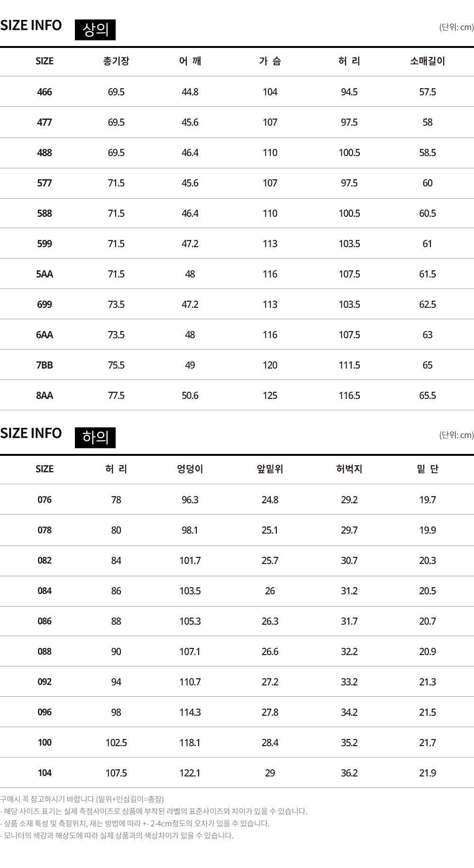Select the 총기장 column header
The image size is (474, 868).
pyautogui.click(x=116, y=61)
